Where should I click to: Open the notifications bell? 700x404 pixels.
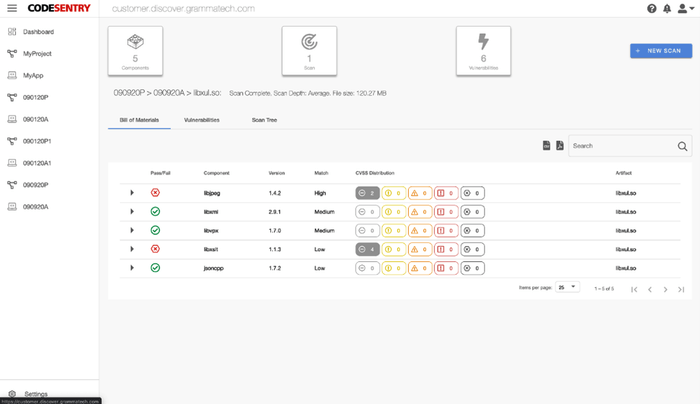667,9
